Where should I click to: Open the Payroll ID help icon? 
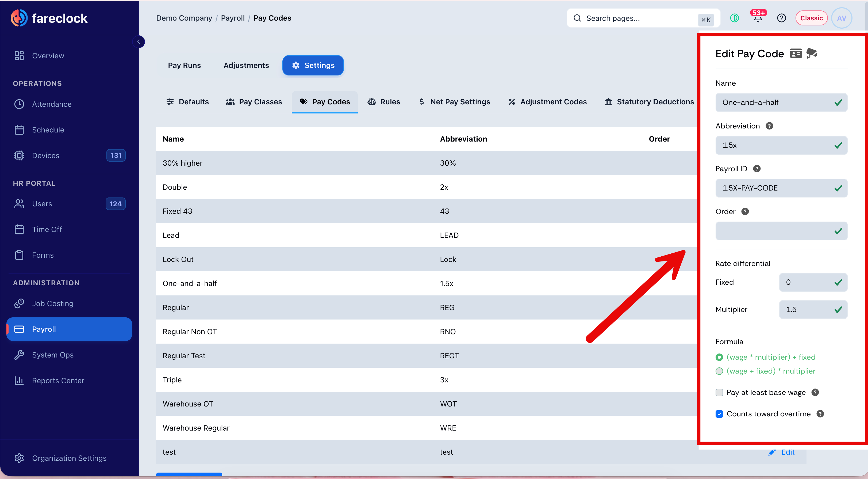tap(757, 169)
